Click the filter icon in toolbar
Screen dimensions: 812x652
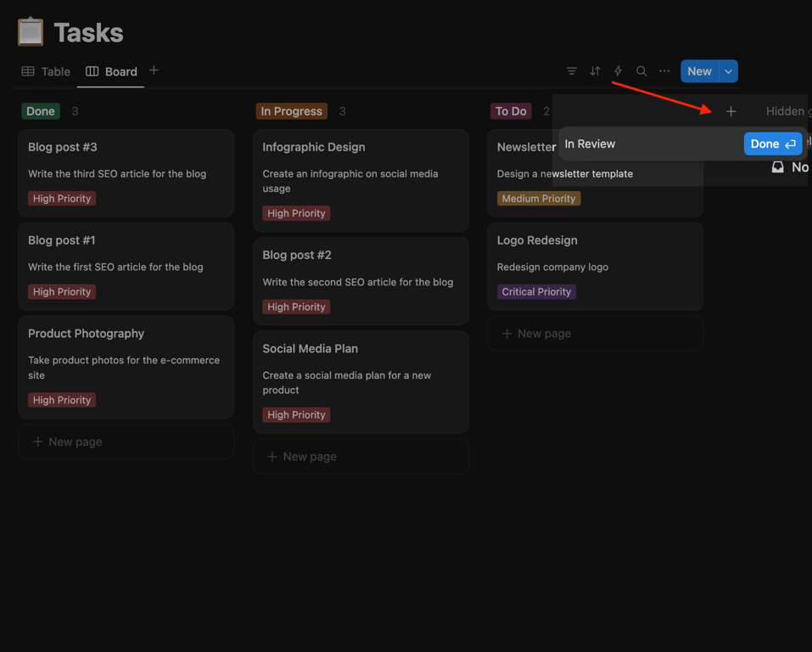[x=572, y=71]
